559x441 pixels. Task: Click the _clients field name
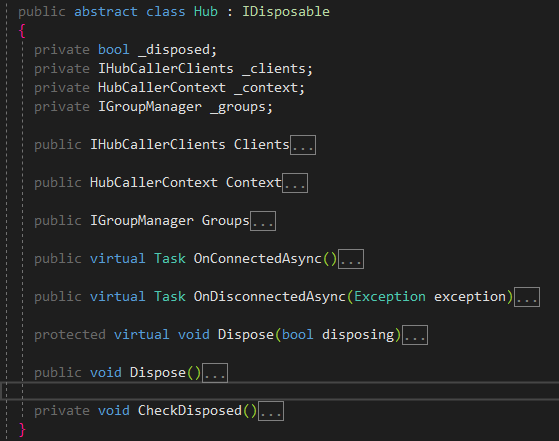coord(274,68)
